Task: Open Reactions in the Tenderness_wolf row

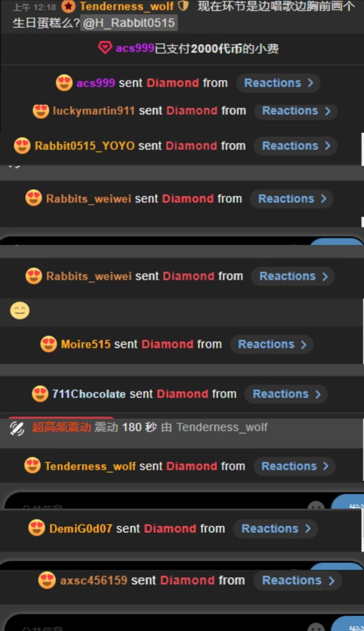Action: pyautogui.click(x=294, y=466)
